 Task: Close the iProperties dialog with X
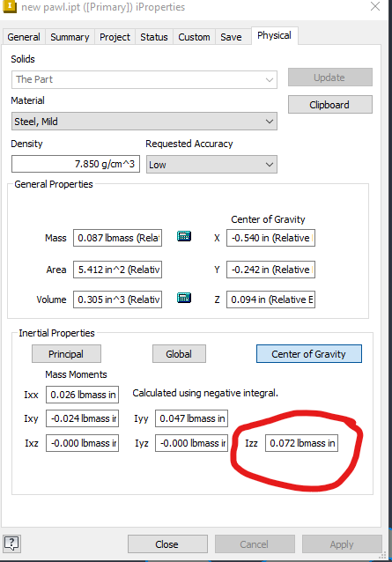[x=375, y=6]
